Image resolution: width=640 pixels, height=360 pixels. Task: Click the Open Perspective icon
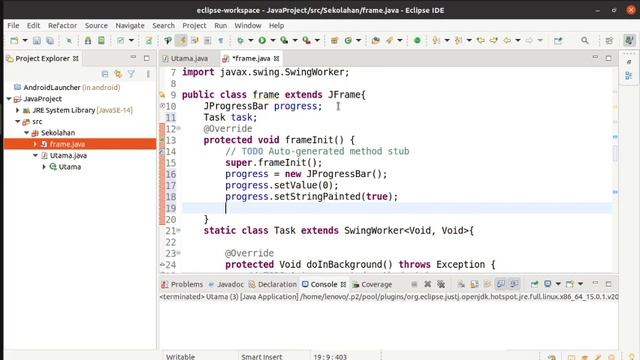point(609,40)
